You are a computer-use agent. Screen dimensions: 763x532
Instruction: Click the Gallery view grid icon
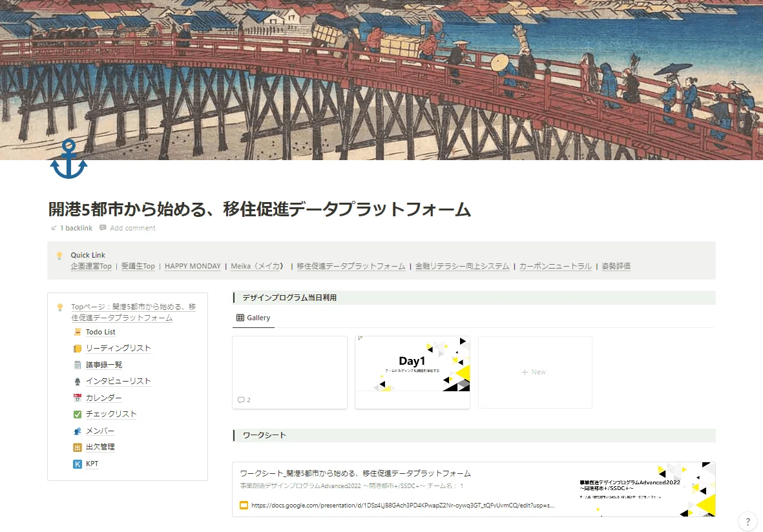pyautogui.click(x=240, y=318)
